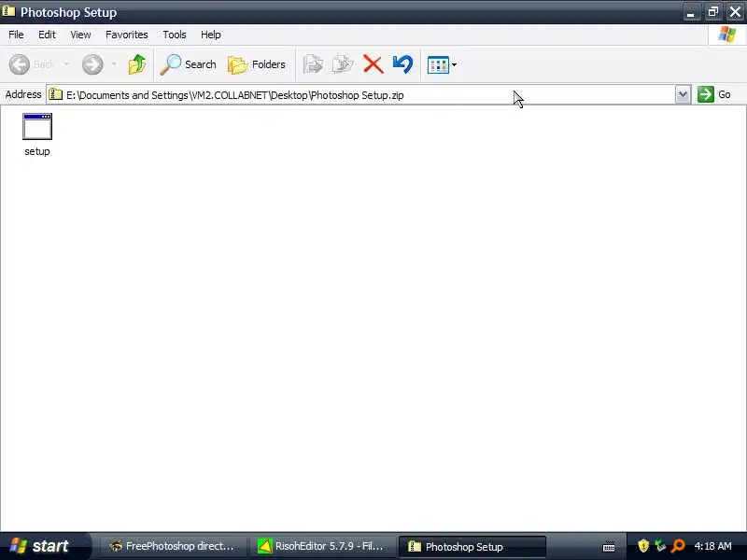Click the Search toolbar button
Viewport: 747px width, 560px height.
pos(189,64)
